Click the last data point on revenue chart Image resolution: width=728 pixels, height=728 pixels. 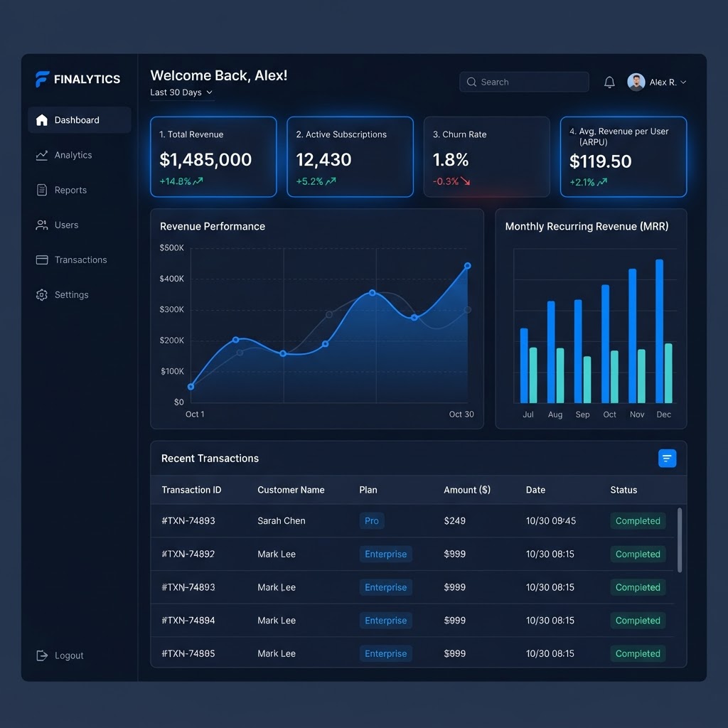pyautogui.click(x=468, y=266)
